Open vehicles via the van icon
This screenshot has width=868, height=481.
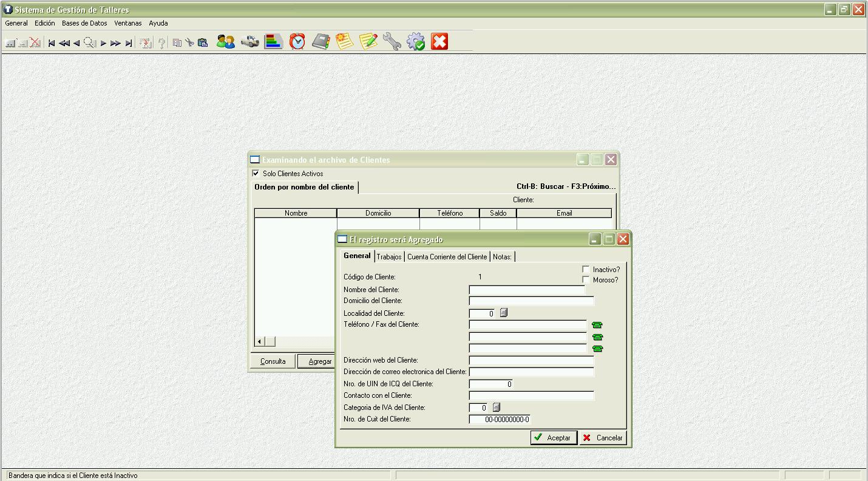pos(249,41)
